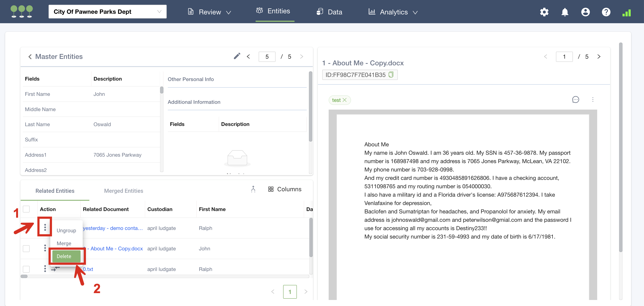644x306 pixels.
Task: Toggle the select-all checkbox in Action header
Action: (26, 209)
